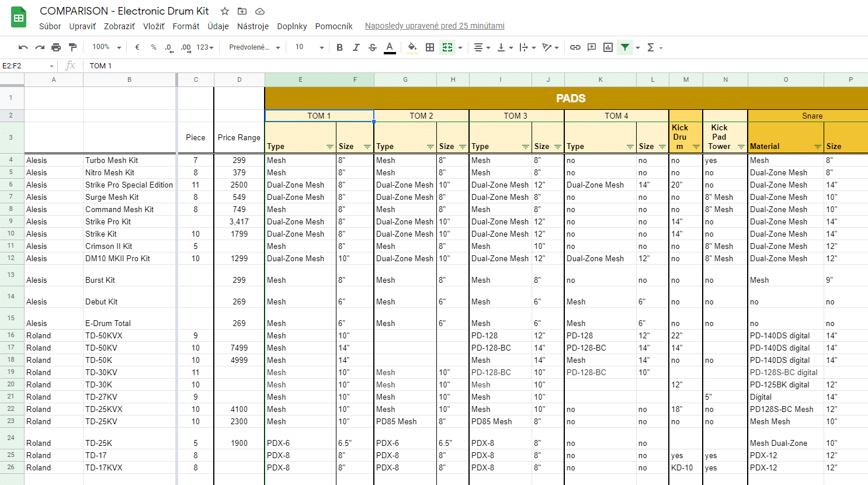Open the Formát menu
This screenshot has width=868, height=485.
pos(186,26)
